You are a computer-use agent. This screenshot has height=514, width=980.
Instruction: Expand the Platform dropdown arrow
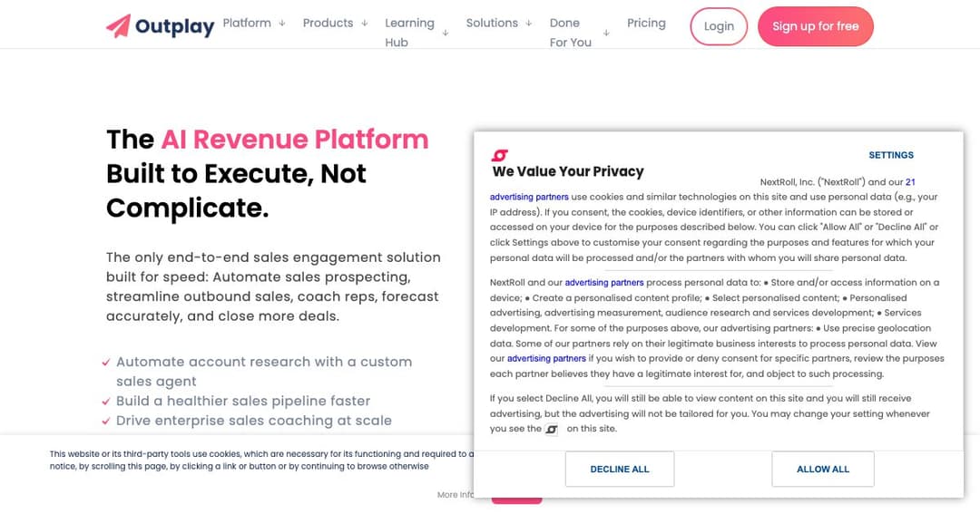282,23
